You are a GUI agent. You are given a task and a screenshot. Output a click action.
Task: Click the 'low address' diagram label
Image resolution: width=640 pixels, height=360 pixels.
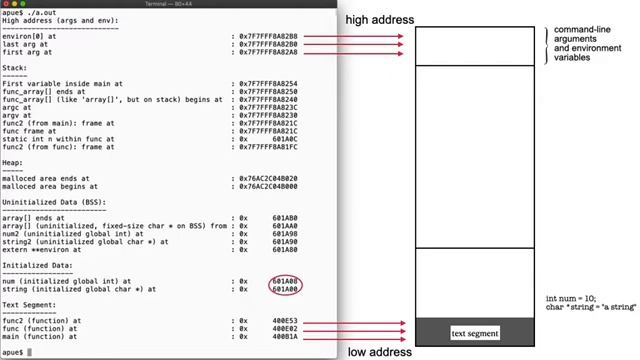(380, 352)
